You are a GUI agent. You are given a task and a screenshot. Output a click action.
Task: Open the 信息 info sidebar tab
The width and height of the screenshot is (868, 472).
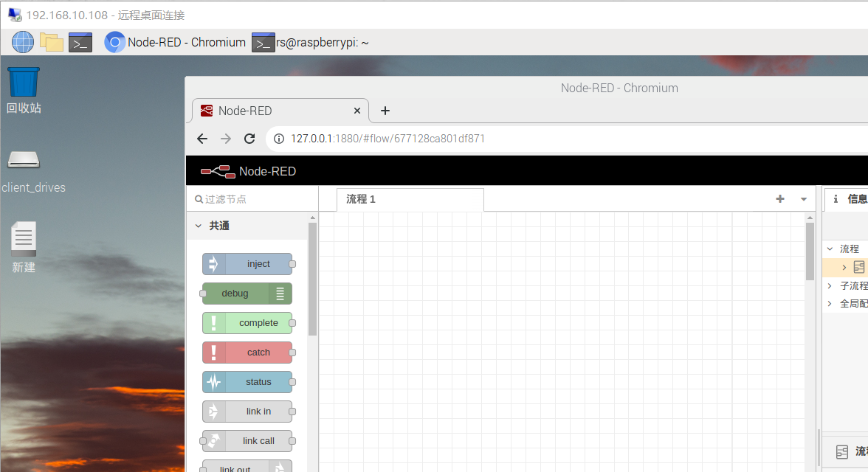click(x=847, y=198)
